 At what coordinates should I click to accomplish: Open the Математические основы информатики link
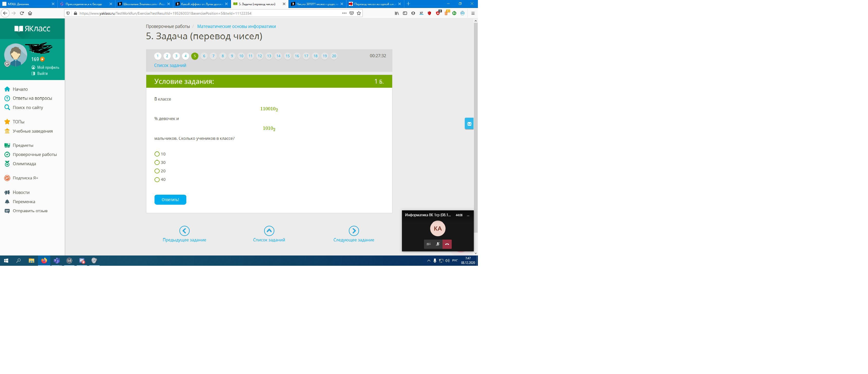pyautogui.click(x=236, y=26)
